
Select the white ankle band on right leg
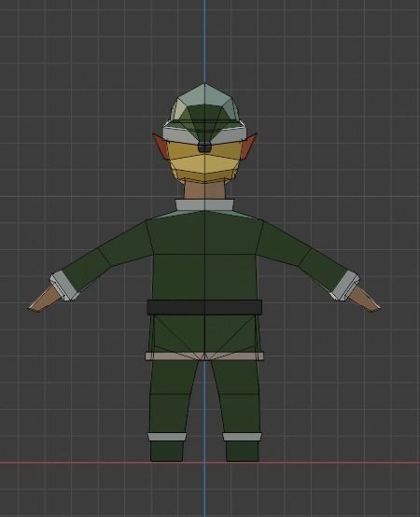coord(242,437)
